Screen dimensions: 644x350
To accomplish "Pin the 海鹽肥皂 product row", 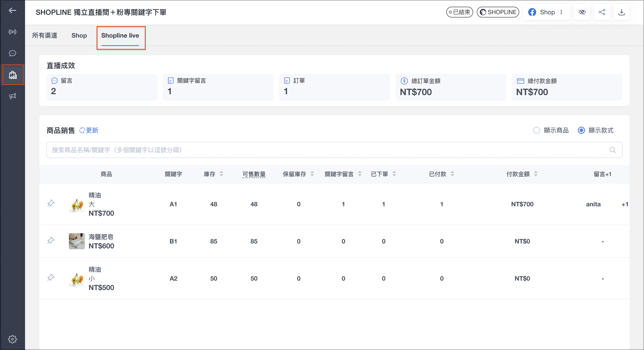I will pos(51,240).
